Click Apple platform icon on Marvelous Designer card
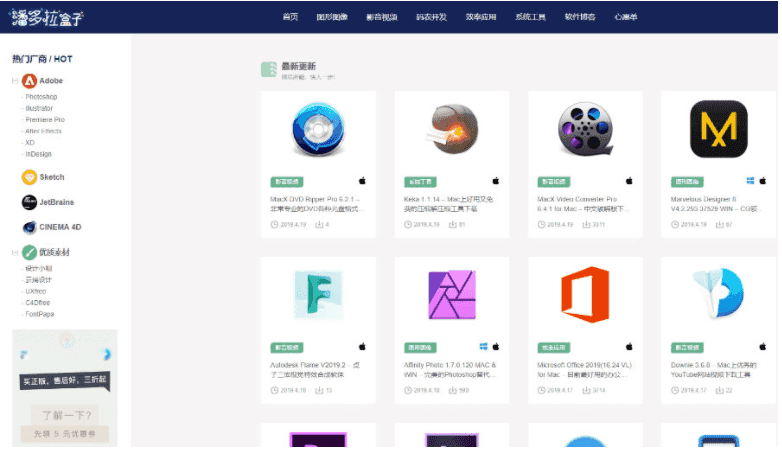The height and width of the screenshot is (457, 782). [x=763, y=181]
